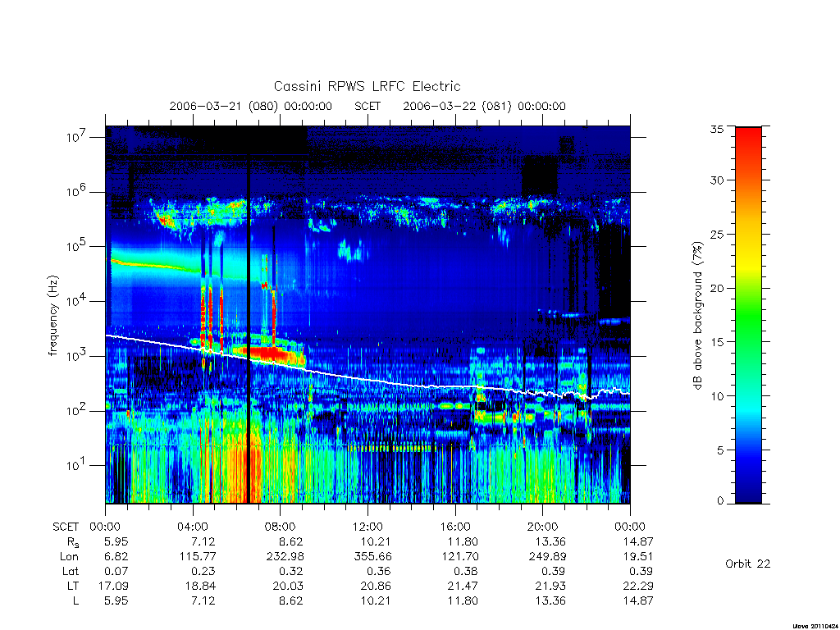Screen dimensions: 840x630
Task: Click the green middle of the colorbar
Action: pos(748,316)
